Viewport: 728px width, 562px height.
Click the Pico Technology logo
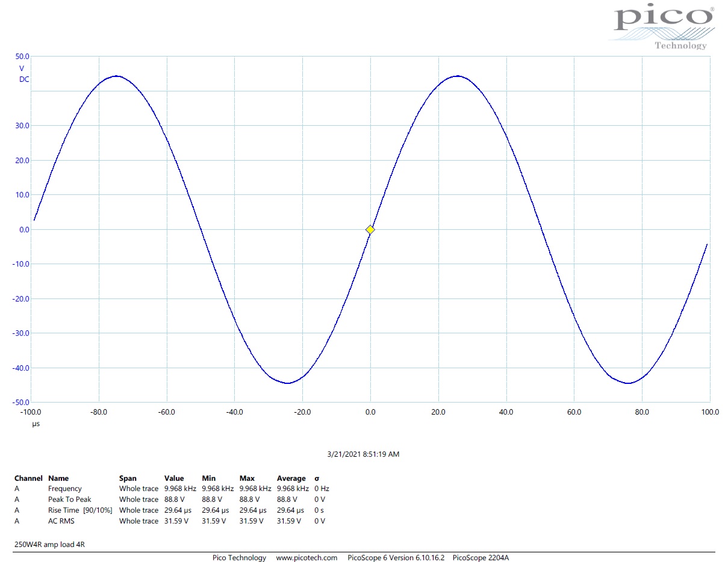[663, 28]
